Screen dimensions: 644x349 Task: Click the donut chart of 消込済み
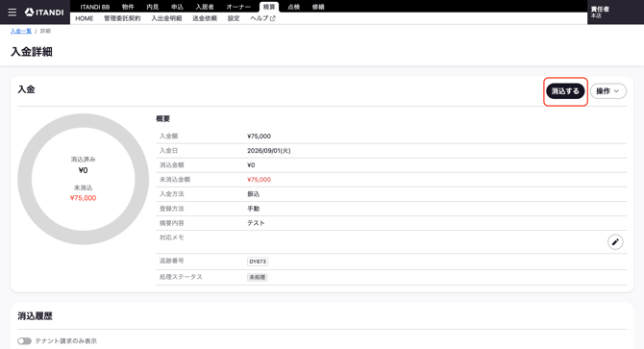click(84, 179)
